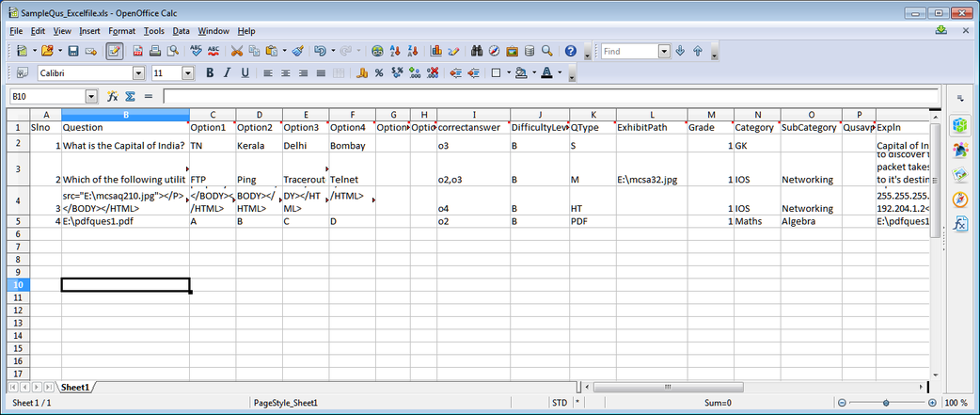Click the column L header
The width and height of the screenshot is (980, 415).
(651, 114)
